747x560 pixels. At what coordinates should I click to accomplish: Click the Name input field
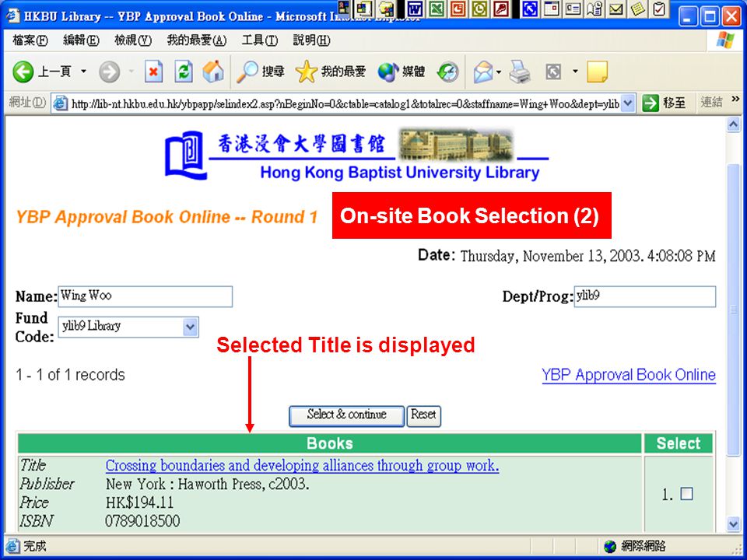click(146, 296)
